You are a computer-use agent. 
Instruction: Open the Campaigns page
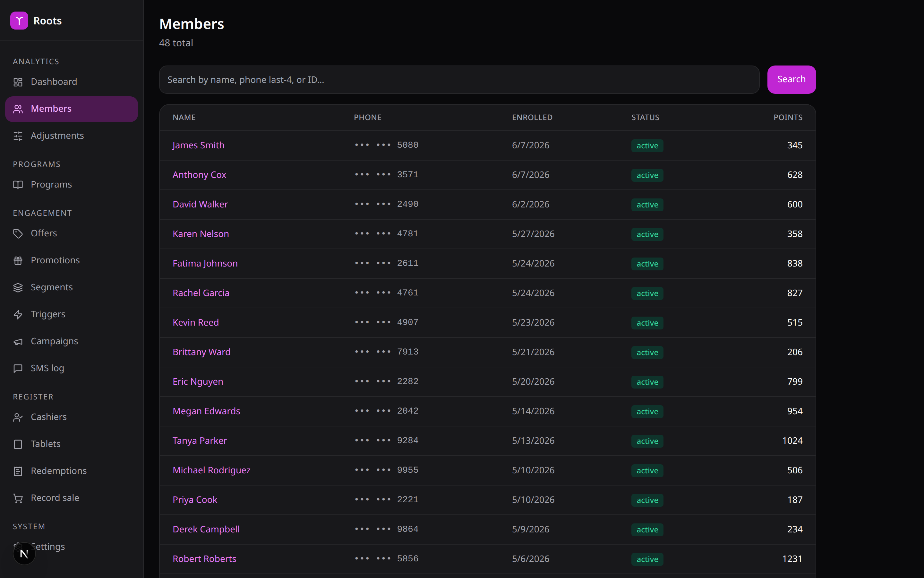point(72,341)
